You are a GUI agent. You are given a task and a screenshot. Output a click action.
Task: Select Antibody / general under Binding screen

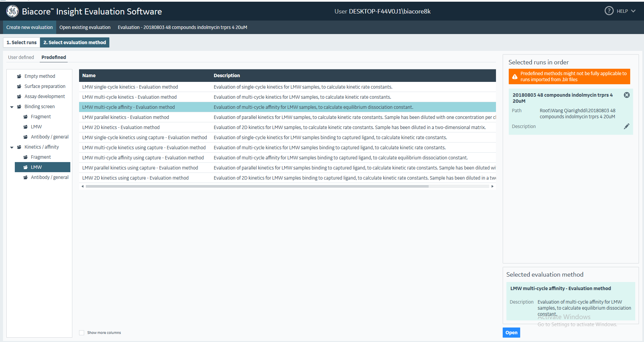point(49,137)
